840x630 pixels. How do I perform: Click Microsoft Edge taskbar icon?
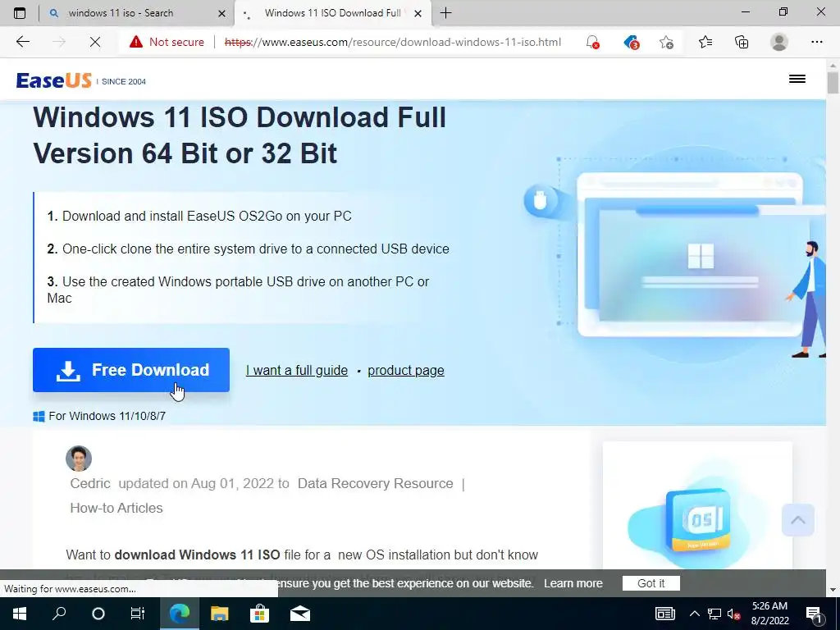click(180, 614)
